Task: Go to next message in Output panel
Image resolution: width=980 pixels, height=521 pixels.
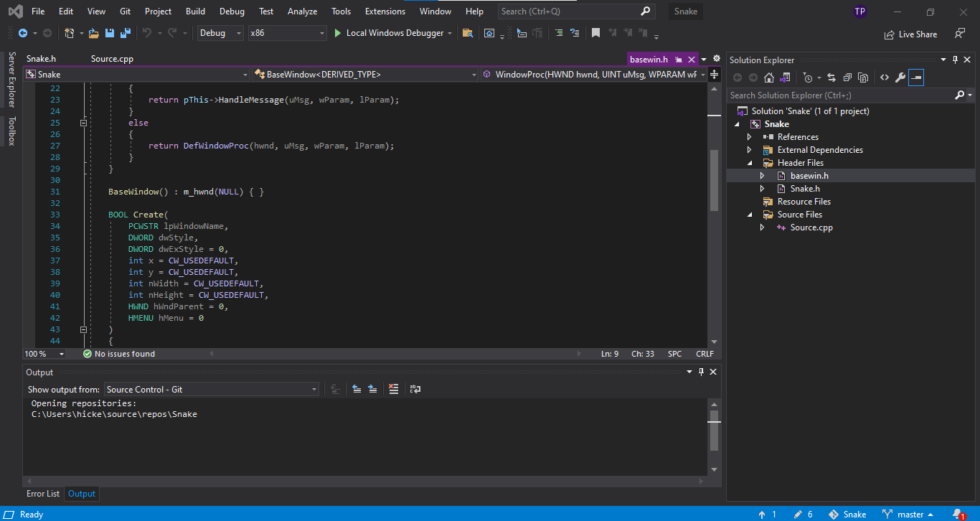Action: 372,389
